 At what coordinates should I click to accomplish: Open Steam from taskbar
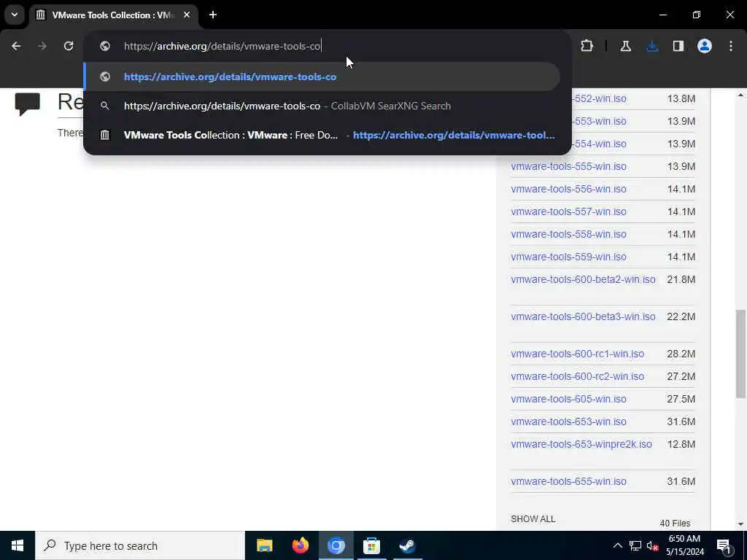tap(407, 545)
